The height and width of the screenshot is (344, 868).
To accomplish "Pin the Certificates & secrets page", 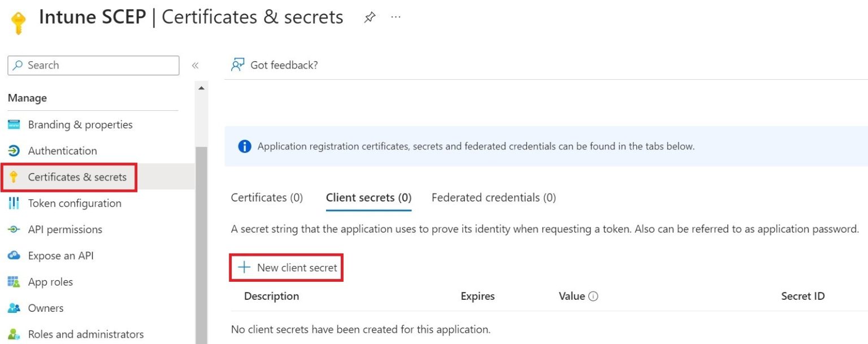I will pos(370,17).
